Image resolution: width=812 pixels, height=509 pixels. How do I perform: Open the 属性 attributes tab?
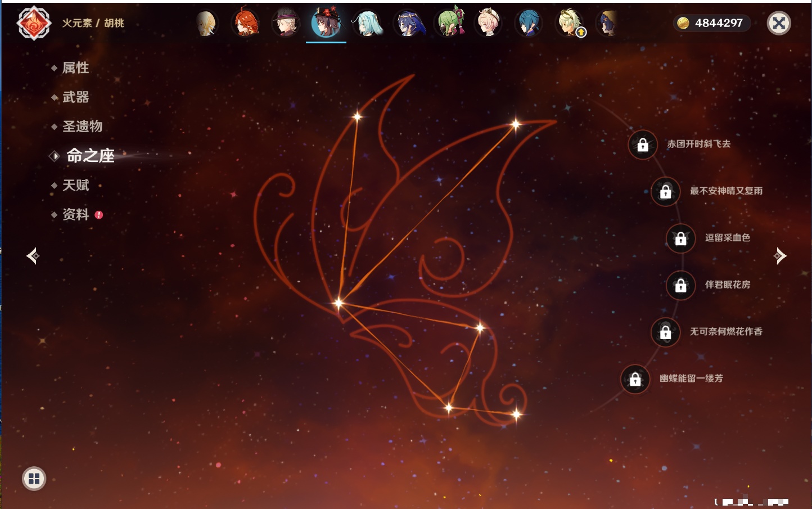click(x=75, y=68)
